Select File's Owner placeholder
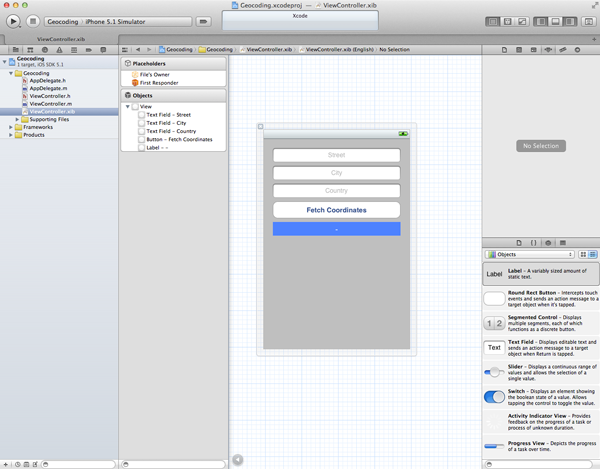The width and height of the screenshot is (600, 469). point(155,75)
